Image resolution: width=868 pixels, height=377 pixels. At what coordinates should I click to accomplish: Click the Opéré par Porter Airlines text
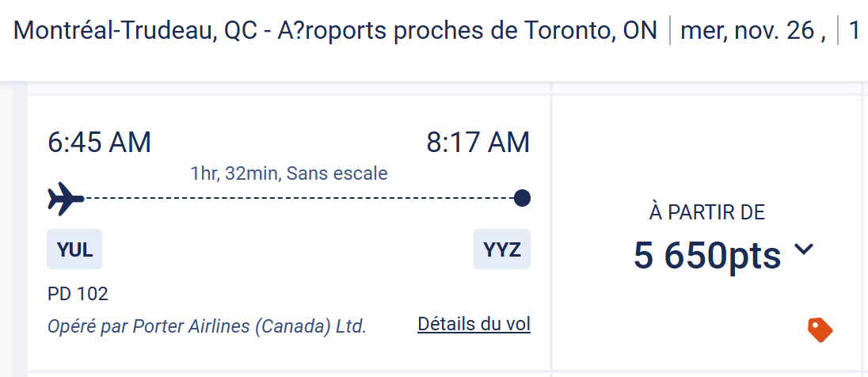click(x=207, y=326)
